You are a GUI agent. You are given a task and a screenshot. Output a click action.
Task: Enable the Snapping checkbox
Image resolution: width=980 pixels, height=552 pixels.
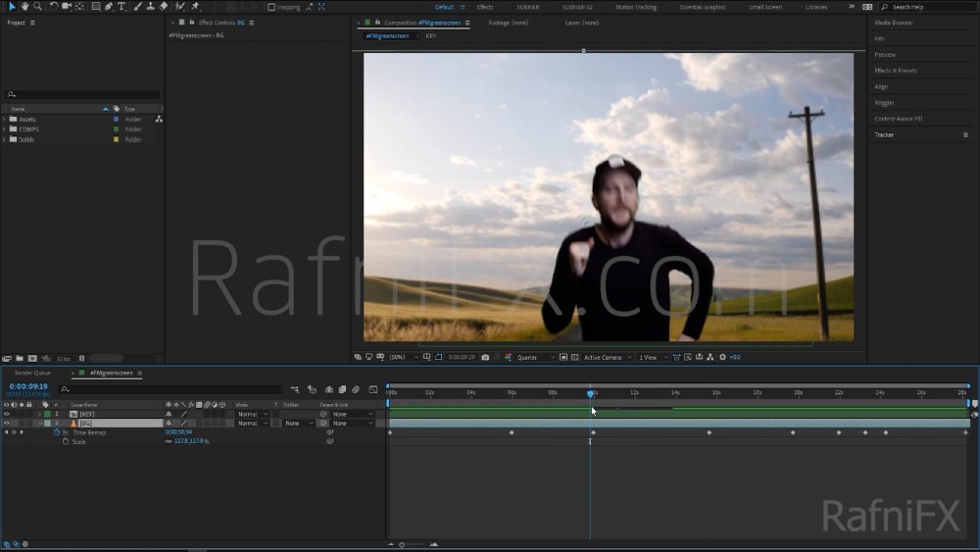[x=271, y=7]
